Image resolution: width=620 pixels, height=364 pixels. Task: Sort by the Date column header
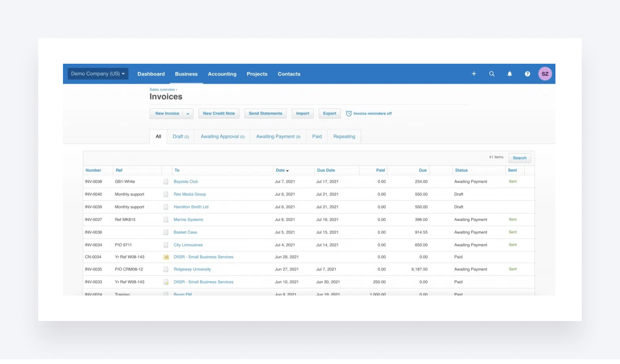tap(282, 170)
